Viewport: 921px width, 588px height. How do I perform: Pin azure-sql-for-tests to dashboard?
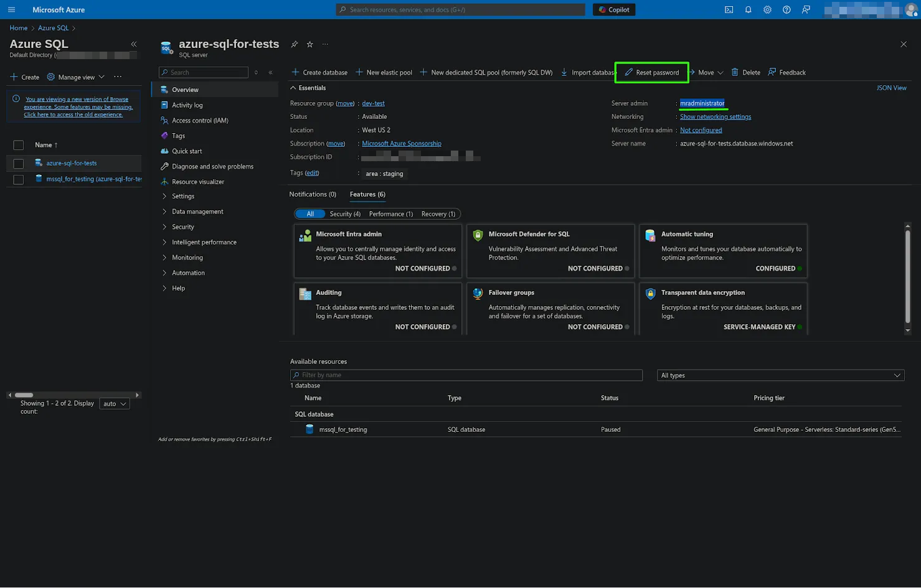pos(294,44)
